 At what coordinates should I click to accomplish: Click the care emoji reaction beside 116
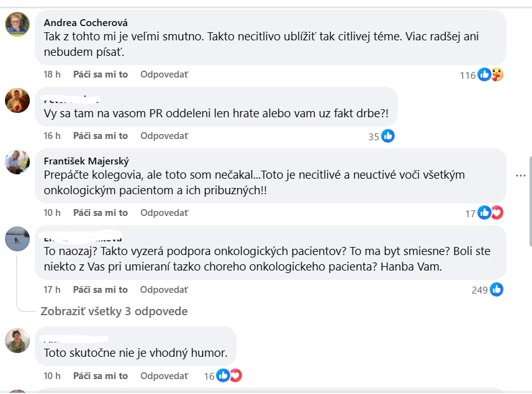pyautogui.click(x=497, y=74)
